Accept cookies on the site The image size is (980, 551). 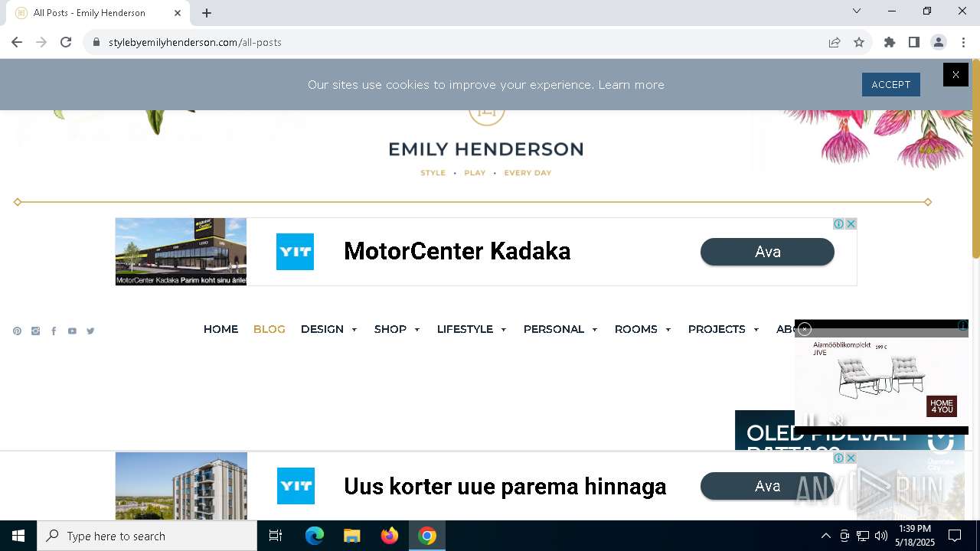(891, 84)
